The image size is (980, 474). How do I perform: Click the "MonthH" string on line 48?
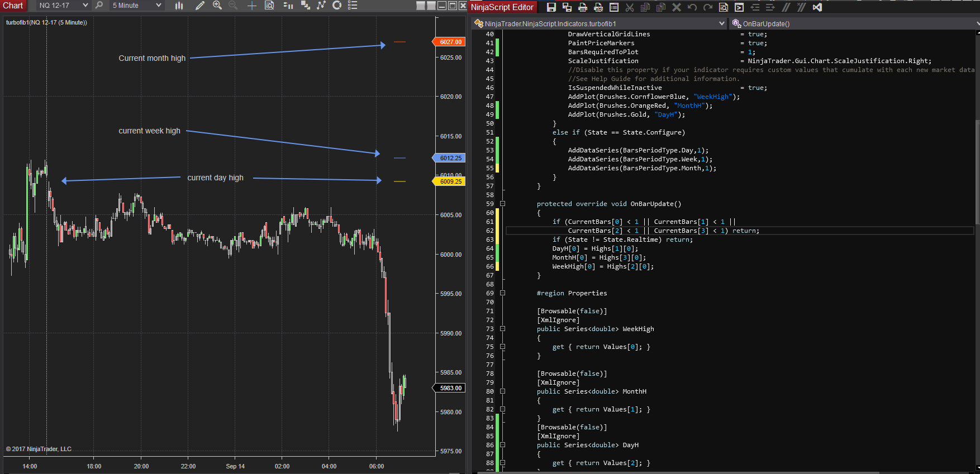tap(689, 106)
